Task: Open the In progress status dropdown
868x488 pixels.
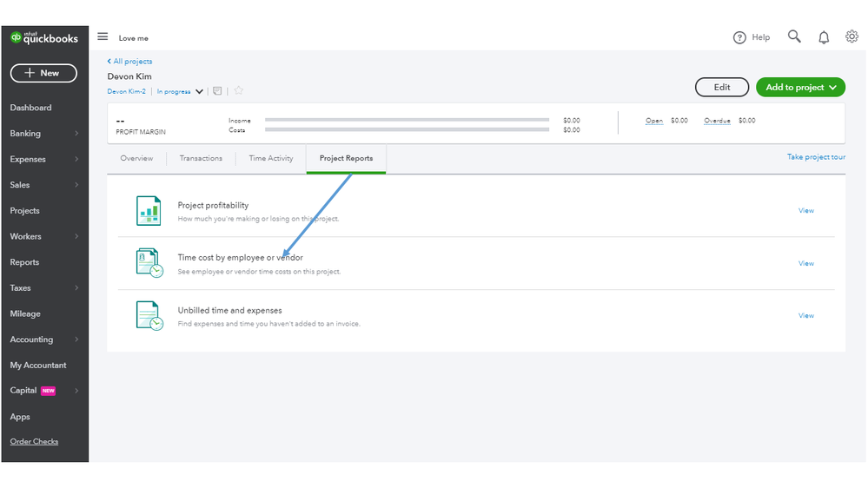Action: pos(200,91)
